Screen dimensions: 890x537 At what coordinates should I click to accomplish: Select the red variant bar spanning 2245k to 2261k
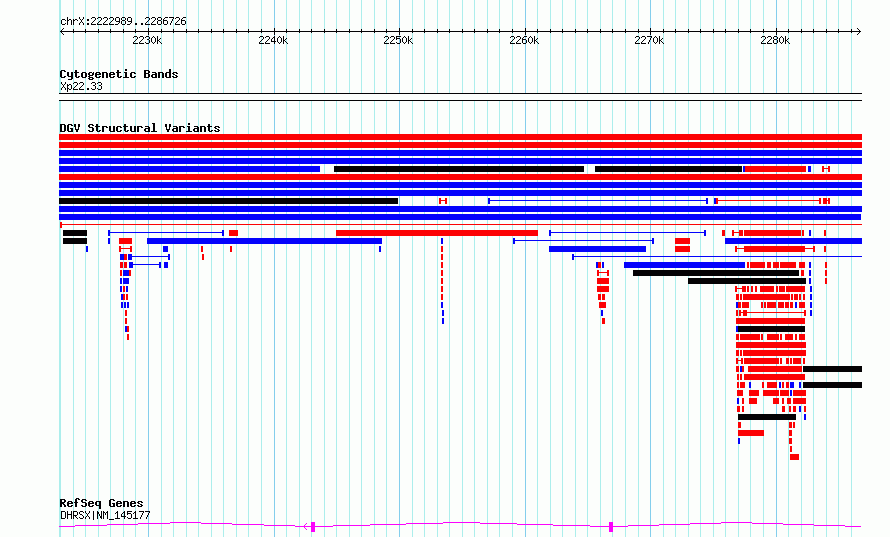pyautogui.click(x=436, y=233)
